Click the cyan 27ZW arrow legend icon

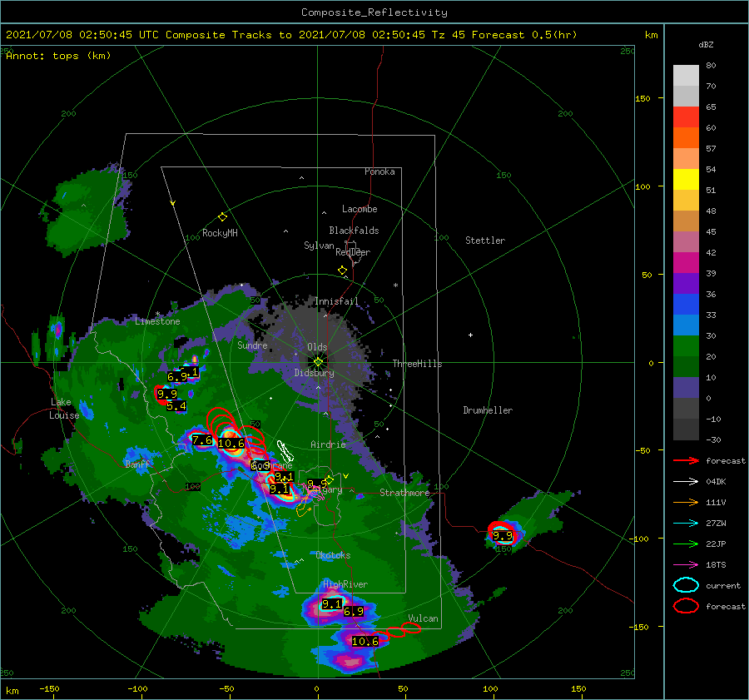point(686,524)
